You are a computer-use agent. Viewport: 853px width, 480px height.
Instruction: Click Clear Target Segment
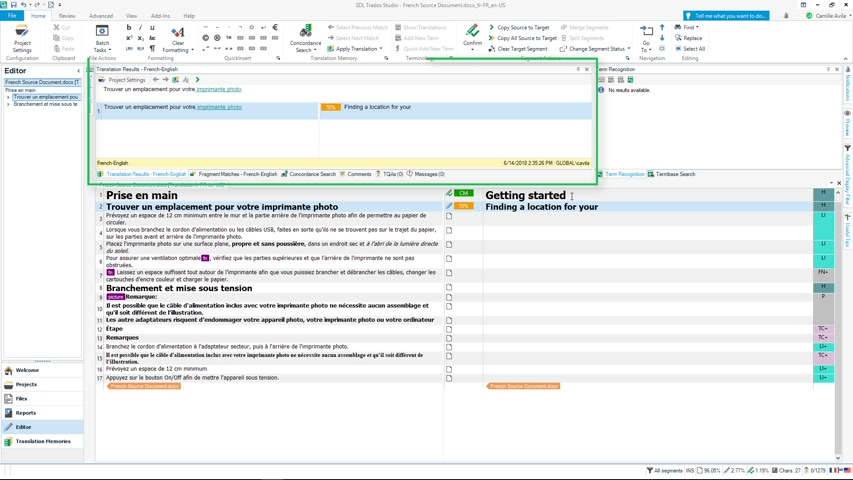click(521, 49)
